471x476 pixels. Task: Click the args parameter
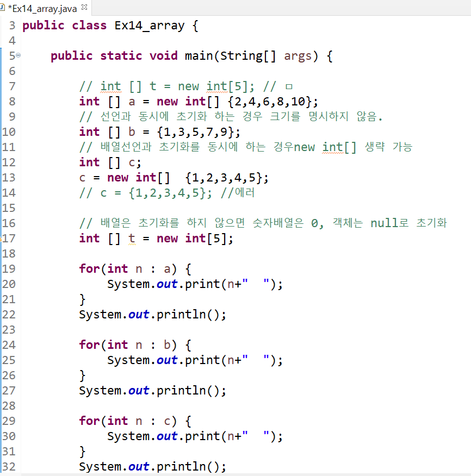pyautogui.click(x=298, y=56)
